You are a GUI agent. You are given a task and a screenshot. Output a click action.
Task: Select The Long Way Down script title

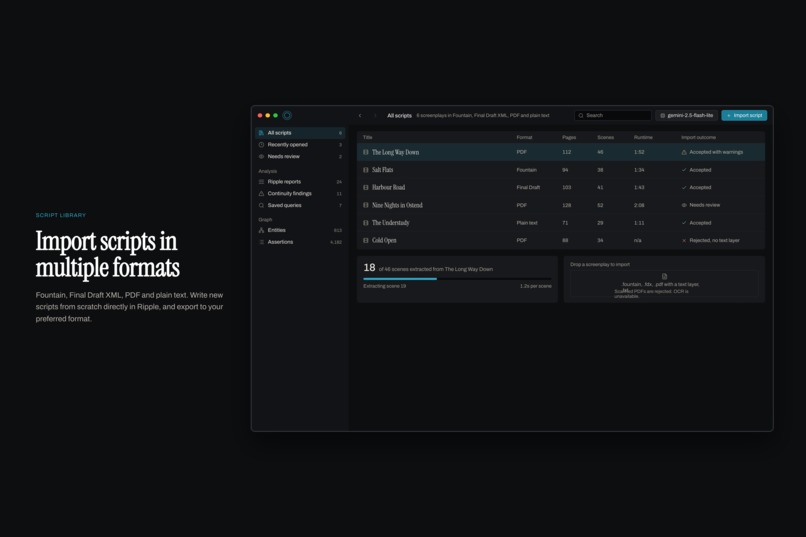pos(395,152)
